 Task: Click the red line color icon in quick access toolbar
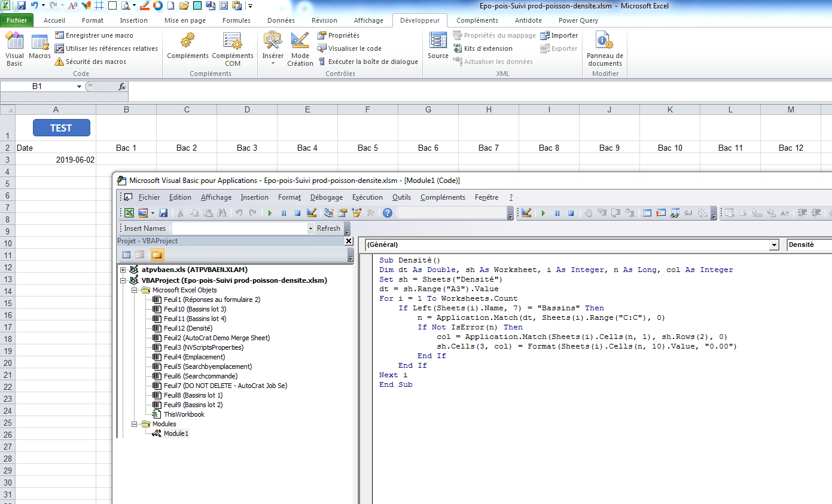coord(144,6)
